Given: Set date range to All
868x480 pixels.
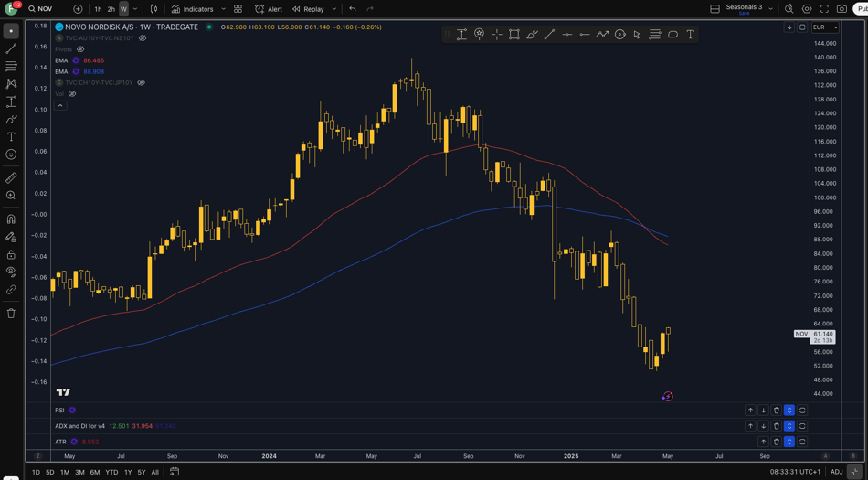Looking at the screenshot, I should [155, 473].
